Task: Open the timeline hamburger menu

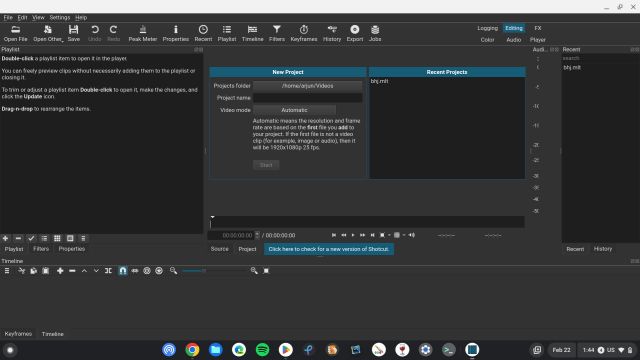Action: click(7, 271)
